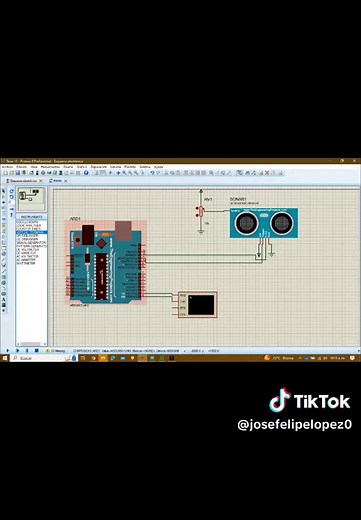
Task: Open the Gráfico menu
Action: (x=82, y=167)
